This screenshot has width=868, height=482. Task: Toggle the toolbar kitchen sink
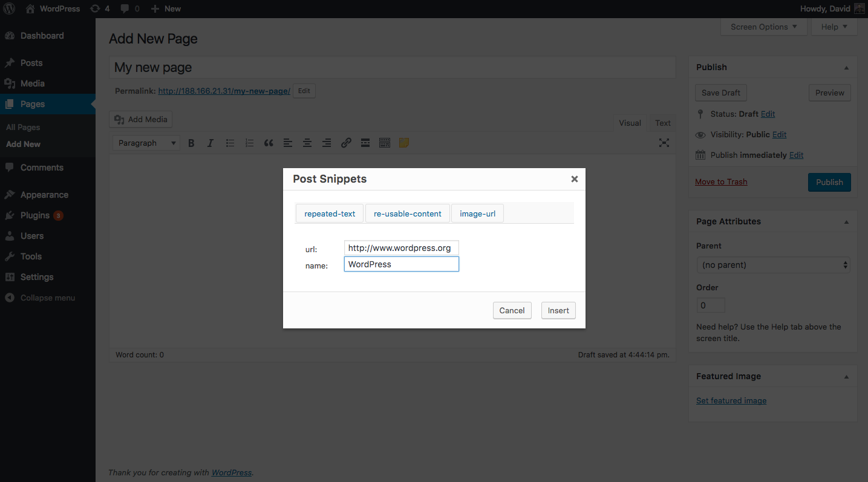pyautogui.click(x=385, y=143)
